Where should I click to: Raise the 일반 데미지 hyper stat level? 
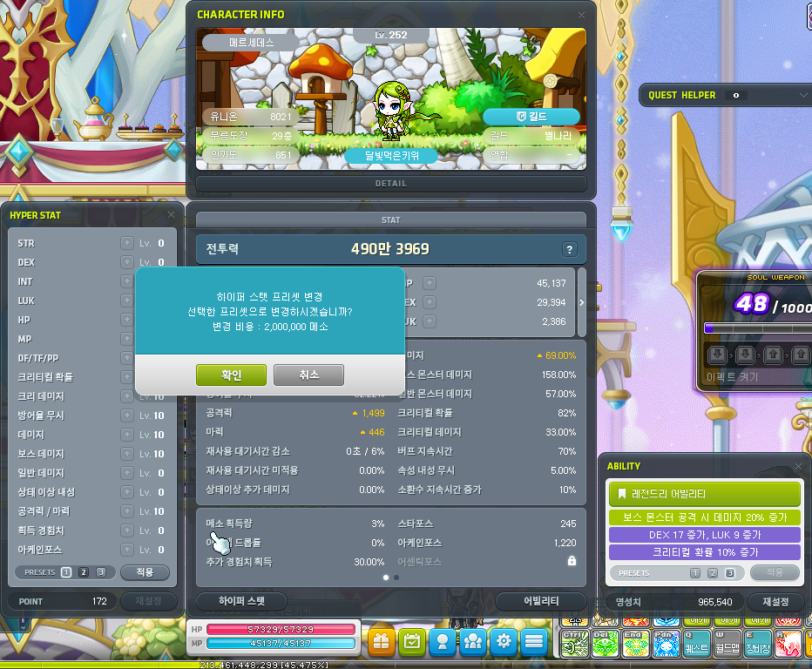pyautogui.click(x=127, y=473)
